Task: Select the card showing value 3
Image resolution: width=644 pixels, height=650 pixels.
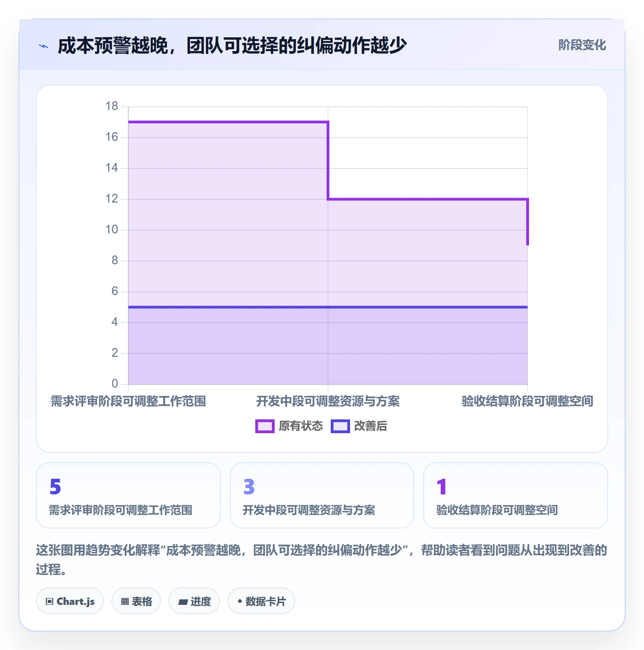Action: click(x=322, y=495)
